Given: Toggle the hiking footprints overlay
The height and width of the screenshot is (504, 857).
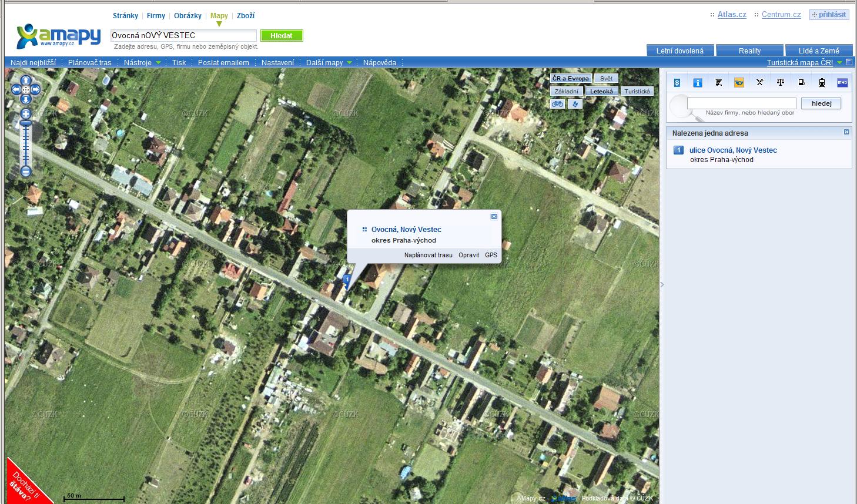Looking at the screenshot, I should pyautogui.click(x=575, y=104).
